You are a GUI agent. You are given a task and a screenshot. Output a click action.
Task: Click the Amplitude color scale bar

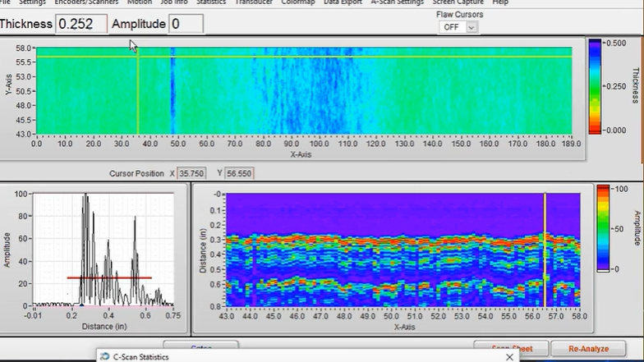coord(603,228)
